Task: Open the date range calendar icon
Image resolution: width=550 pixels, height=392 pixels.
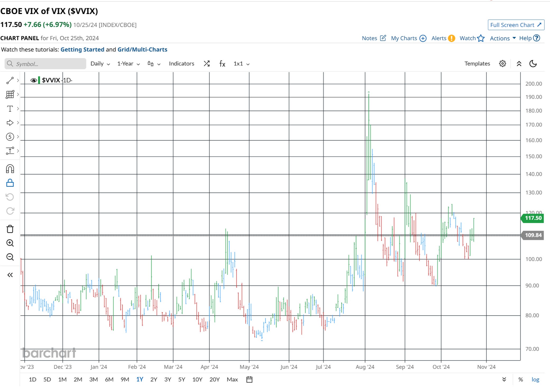Action: (249, 380)
